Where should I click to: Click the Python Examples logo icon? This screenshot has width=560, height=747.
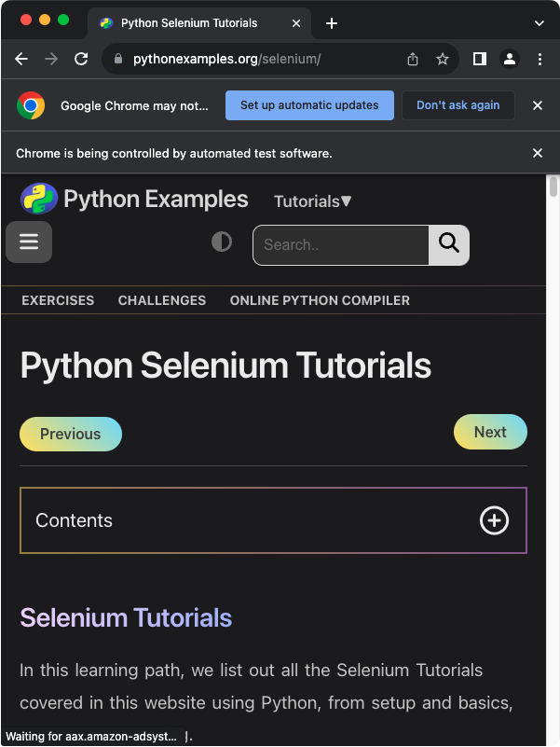39,199
